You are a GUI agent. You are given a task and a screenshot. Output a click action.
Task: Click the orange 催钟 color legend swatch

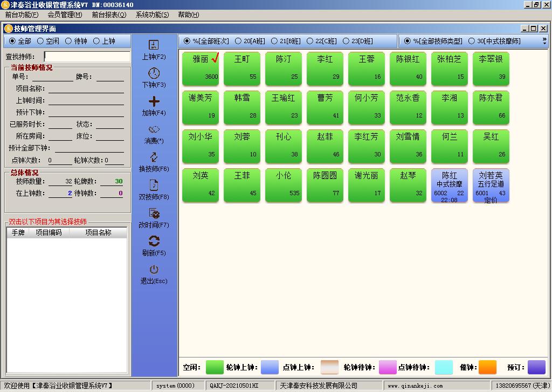487,367
